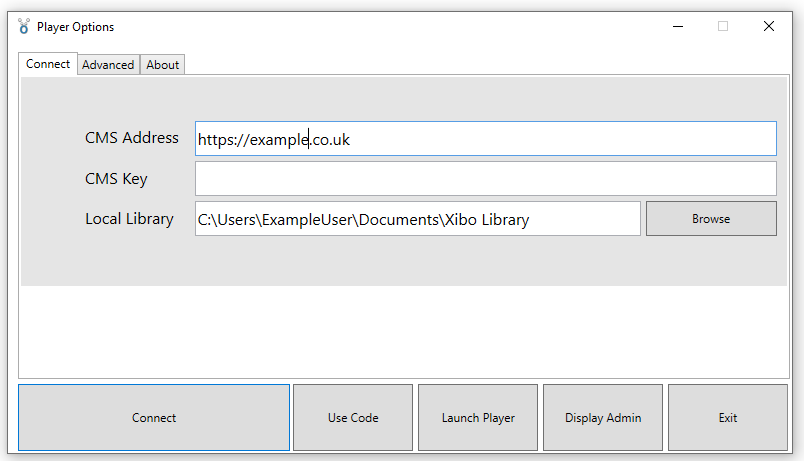Minimize the Player Options window
The width and height of the screenshot is (804, 461).
677,27
